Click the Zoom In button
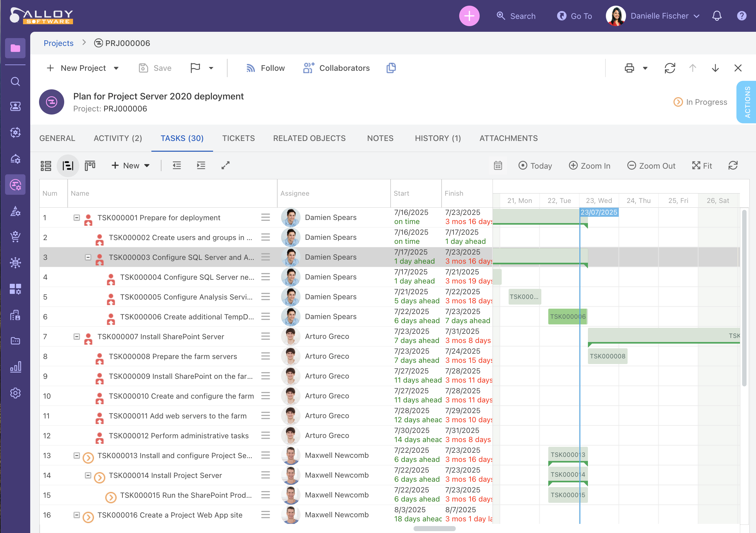The height and width of the screenshot is (533, 756). click(590, 166)
